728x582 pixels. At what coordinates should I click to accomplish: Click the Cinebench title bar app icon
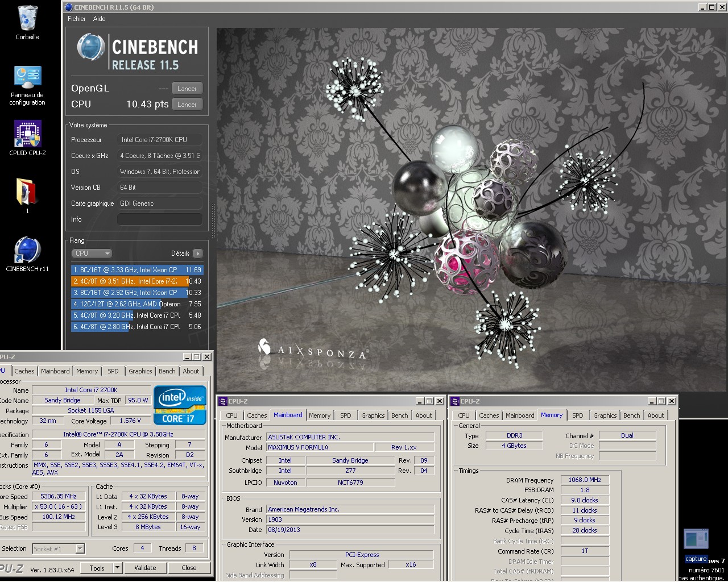point(68,7)
